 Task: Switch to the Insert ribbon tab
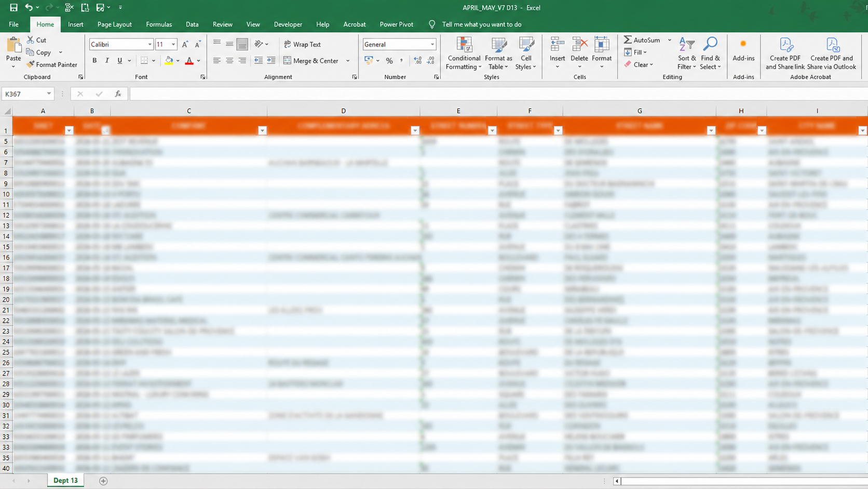tap(75, 24)
